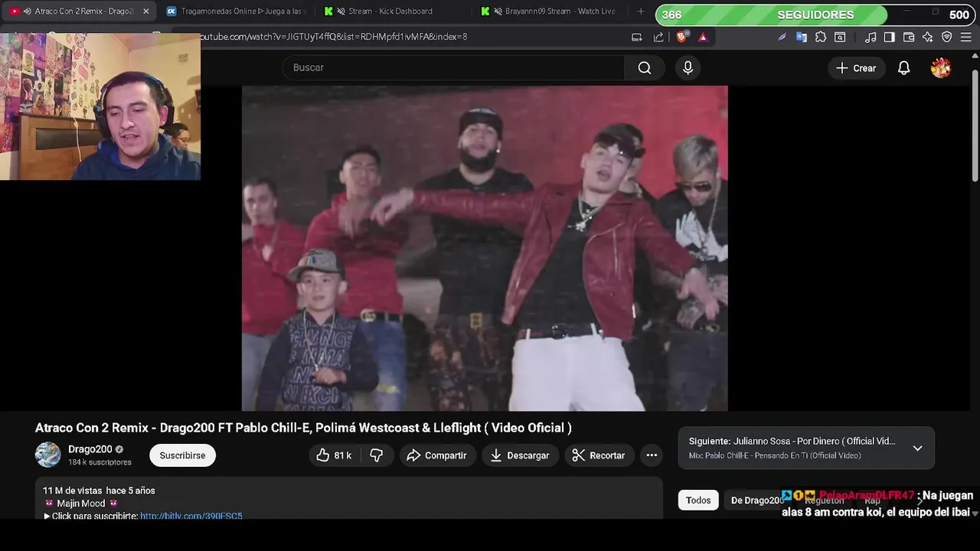Screen dimensions: 980x551
Task: Click the tab search toolbar icon
Action: (840, 37)
